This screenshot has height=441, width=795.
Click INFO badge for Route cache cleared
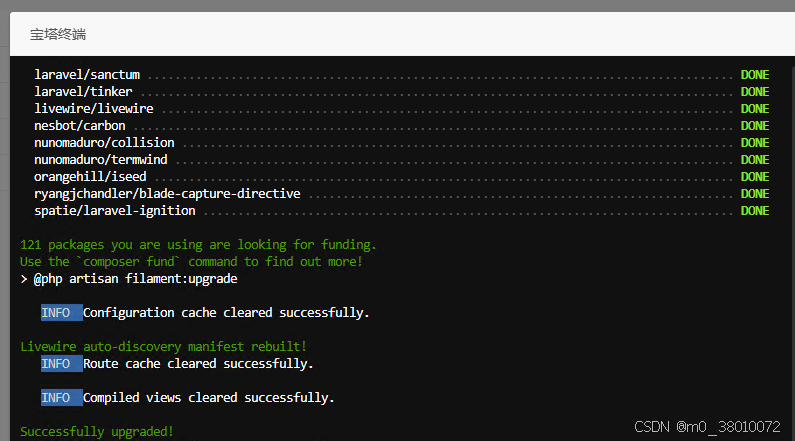pyautogui.click(x=61, y=364)
